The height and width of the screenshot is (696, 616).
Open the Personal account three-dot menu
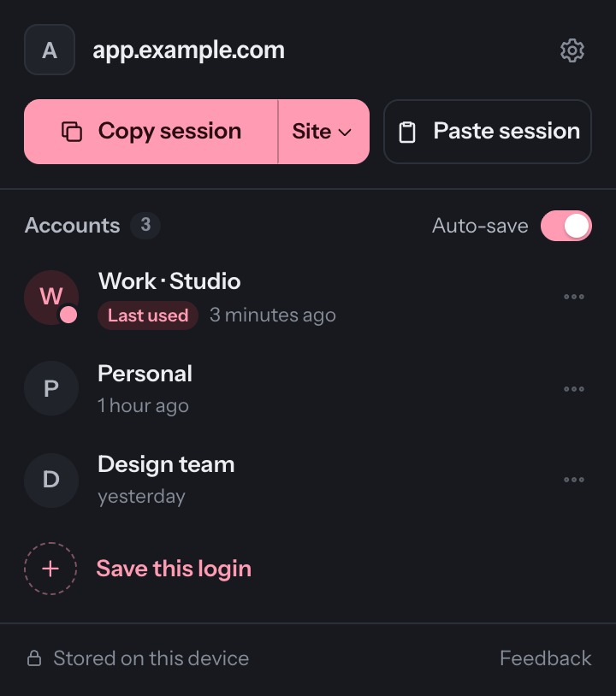[x=574, y=389]
